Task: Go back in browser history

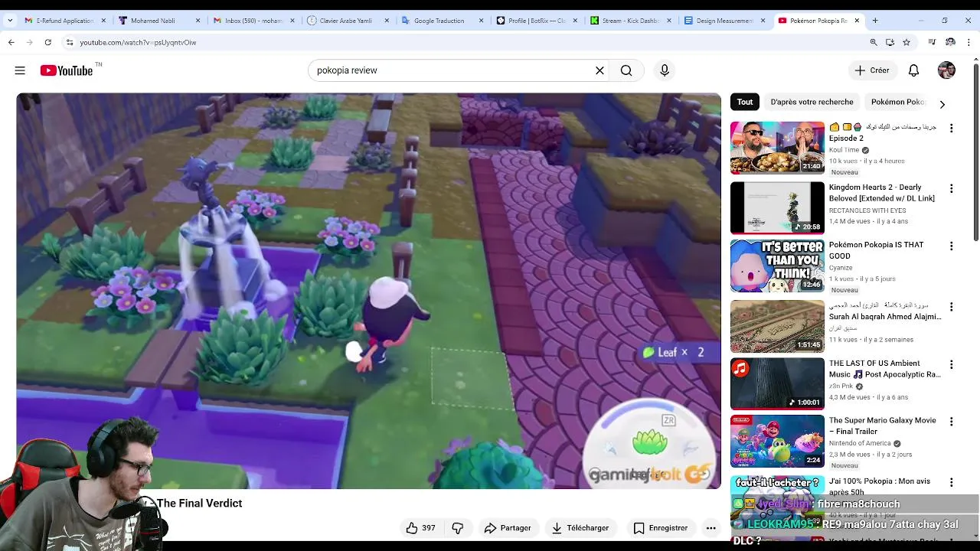Action: (x=11, y=42)
